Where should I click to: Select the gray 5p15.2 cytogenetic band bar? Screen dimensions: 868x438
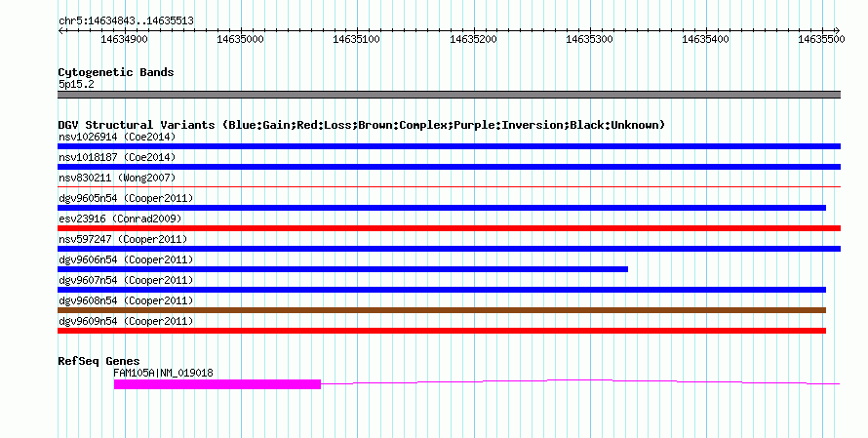[x=449, y=94]
